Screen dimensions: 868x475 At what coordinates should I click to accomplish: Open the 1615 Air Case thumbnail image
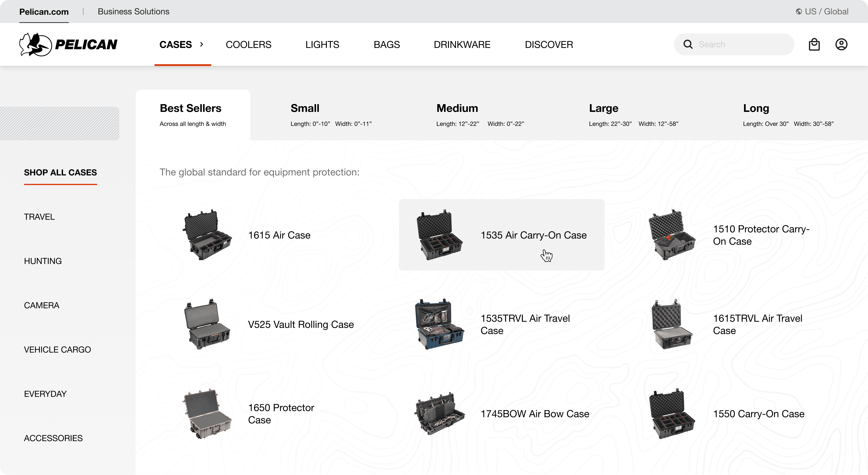pos(207,235)
